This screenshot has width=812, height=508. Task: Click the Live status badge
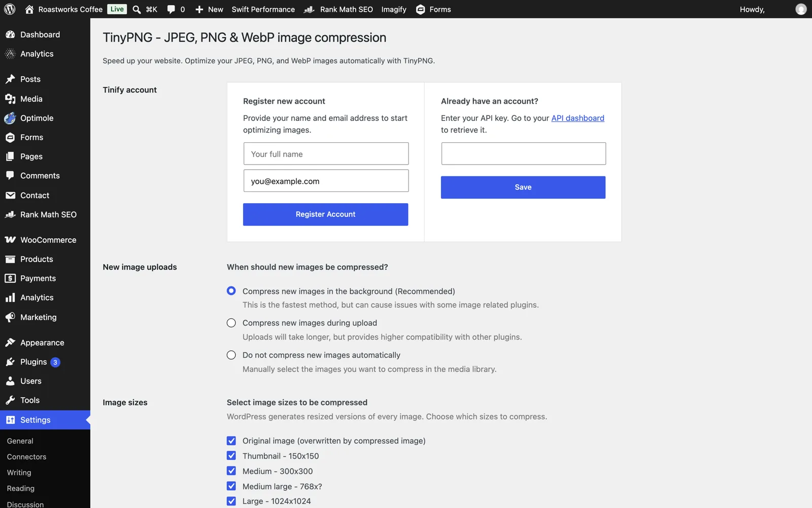point(117,9)
